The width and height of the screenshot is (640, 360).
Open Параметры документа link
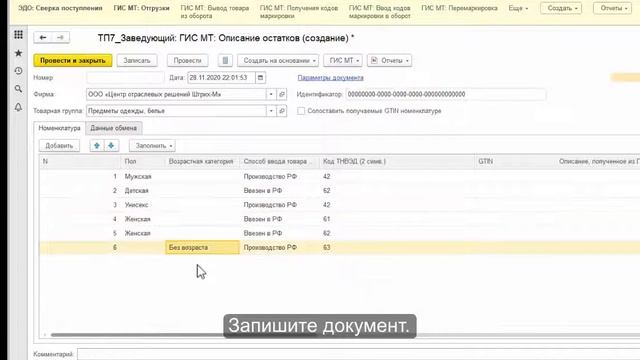click(x=331, y=78)
